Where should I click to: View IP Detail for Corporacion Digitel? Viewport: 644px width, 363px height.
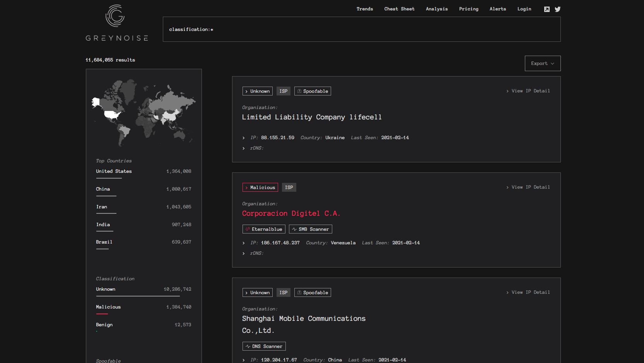528,187
